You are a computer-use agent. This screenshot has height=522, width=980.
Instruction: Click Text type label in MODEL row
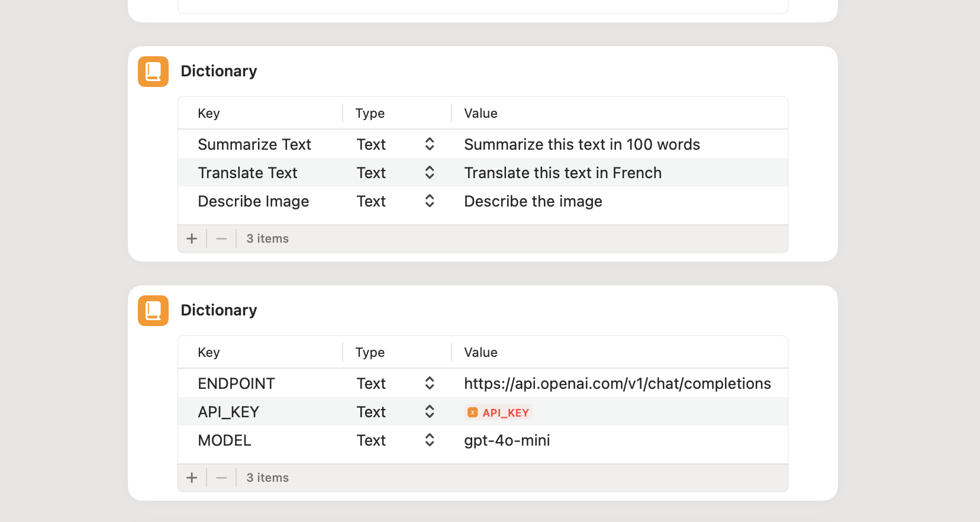point(371,440)
